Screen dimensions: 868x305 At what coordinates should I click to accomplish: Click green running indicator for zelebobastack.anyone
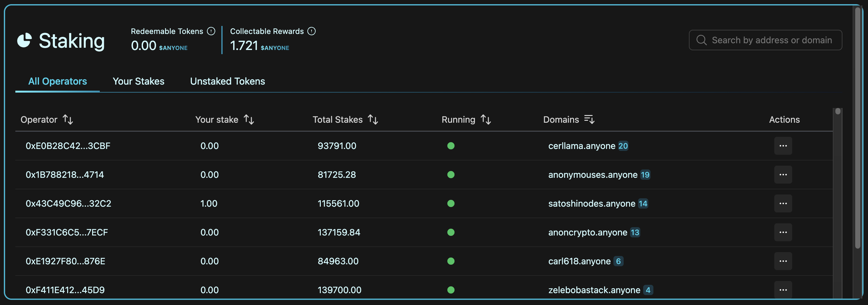(x=451, y=290)
